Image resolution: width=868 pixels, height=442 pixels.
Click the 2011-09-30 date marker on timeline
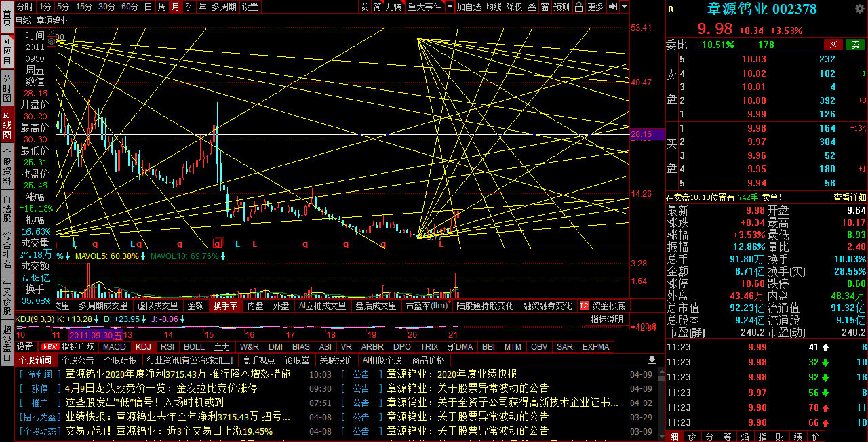coord(96,334)
